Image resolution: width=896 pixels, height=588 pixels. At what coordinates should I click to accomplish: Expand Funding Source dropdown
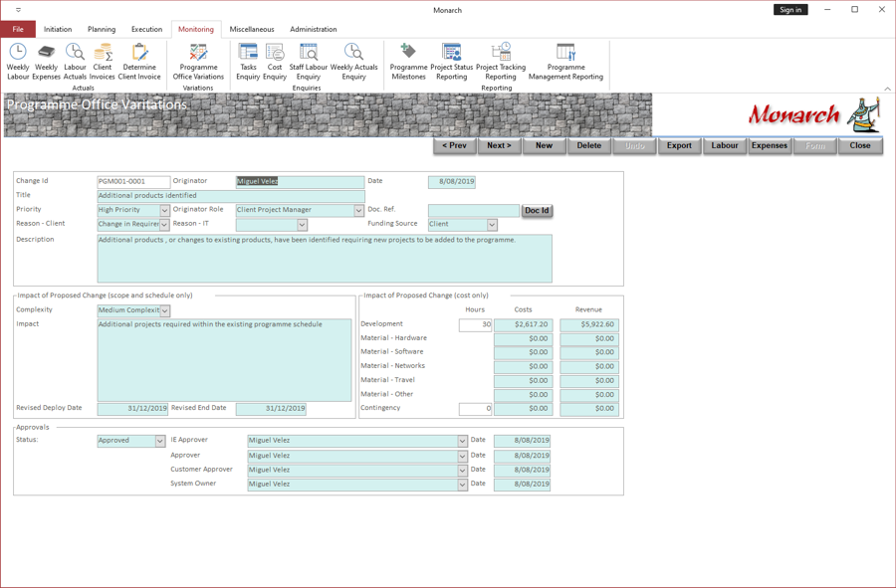[492, 225]
